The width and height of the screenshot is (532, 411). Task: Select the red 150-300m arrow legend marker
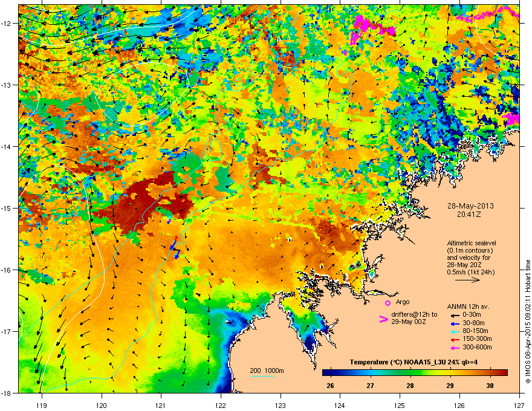point(454,340)
